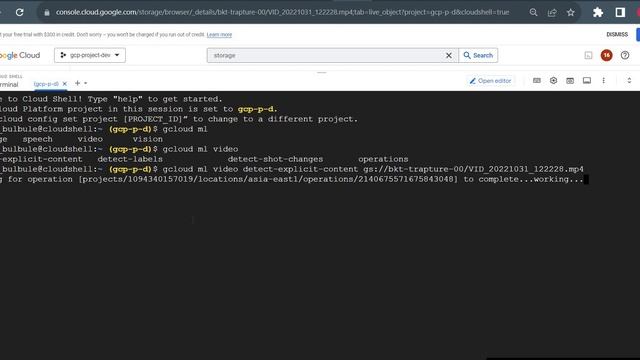The image size is (640, 360).
Task: Open the terminal keyboard icon
Action: click(x=537, y=81)
